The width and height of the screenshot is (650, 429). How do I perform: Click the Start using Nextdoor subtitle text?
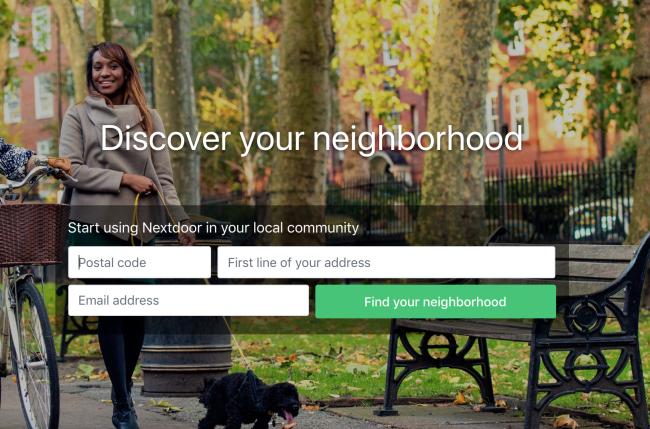[x=213, y=228]
